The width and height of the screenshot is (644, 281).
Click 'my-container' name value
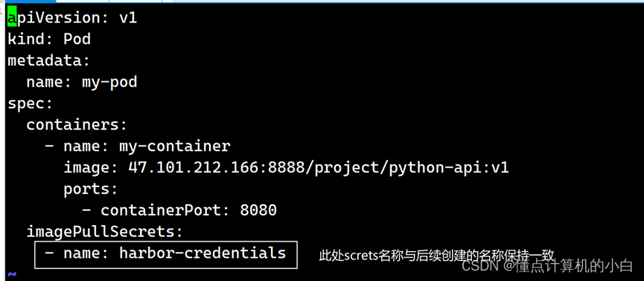[175, 147]
